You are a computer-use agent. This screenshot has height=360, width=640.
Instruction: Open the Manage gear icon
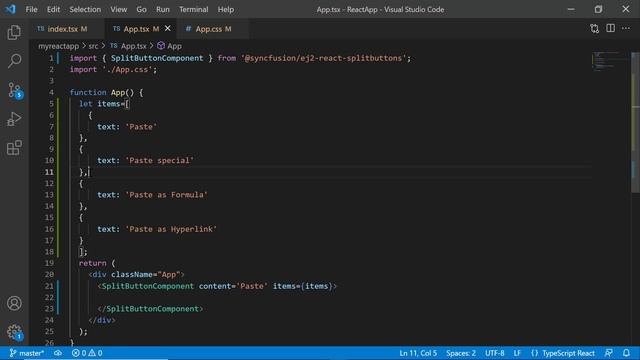(x=15, y=332)
